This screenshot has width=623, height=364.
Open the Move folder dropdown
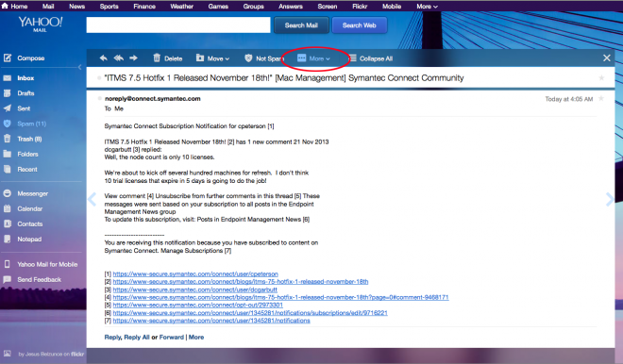(212, 58)
